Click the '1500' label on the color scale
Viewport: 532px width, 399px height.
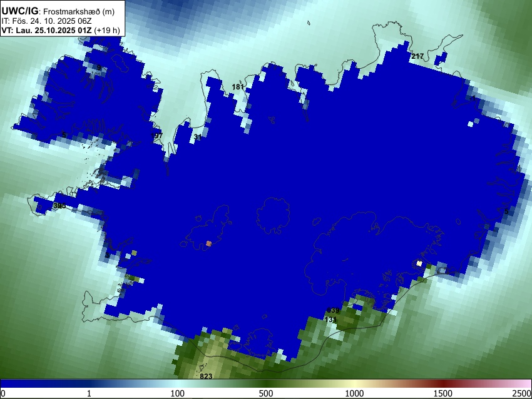[443, 393]
